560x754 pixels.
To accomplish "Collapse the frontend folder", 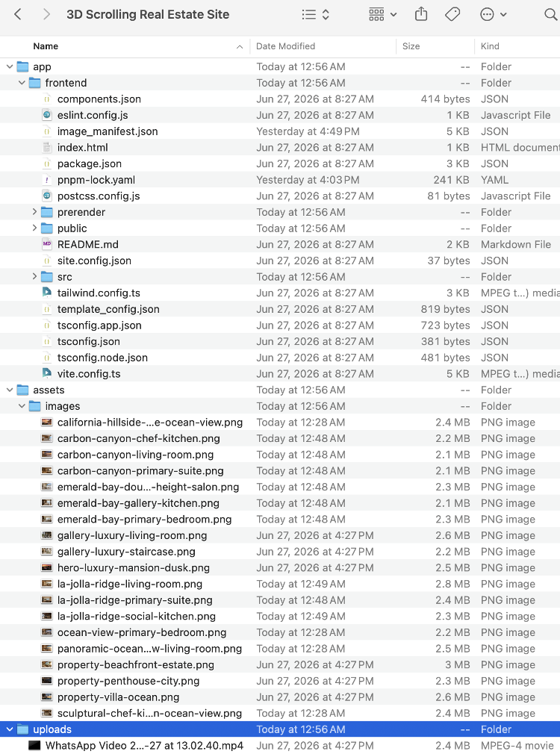I will [22, 83].
